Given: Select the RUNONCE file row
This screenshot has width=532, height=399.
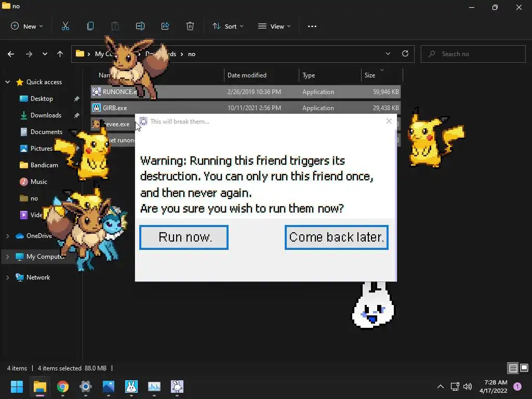Looking at the screenshot, I should pyautogui.click(x=246, y=92).
